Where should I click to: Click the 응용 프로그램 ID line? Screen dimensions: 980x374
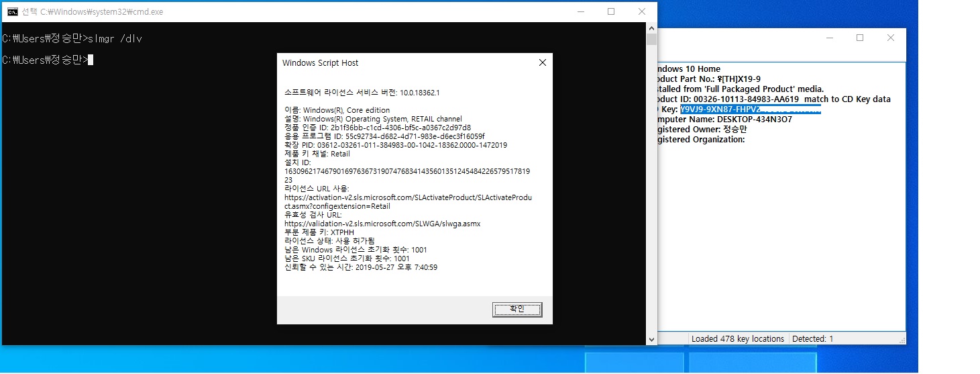tap(384, 136)
